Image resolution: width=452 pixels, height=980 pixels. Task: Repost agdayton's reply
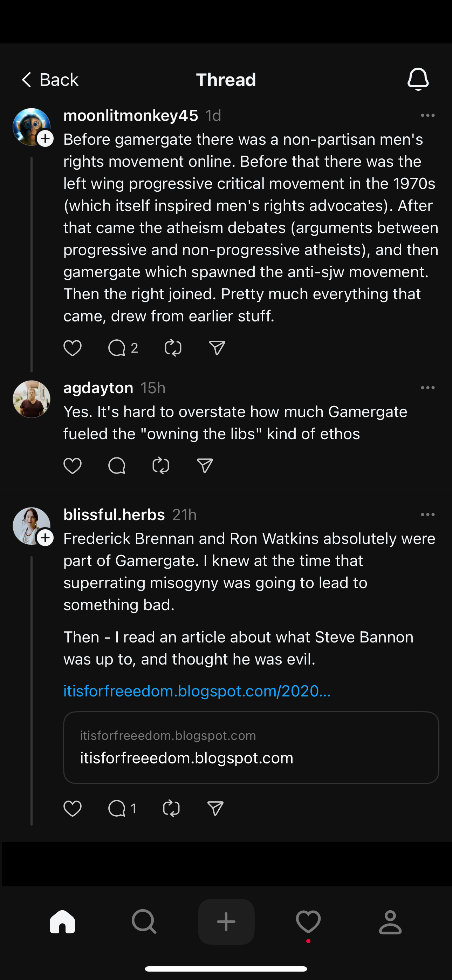point(160,466)
